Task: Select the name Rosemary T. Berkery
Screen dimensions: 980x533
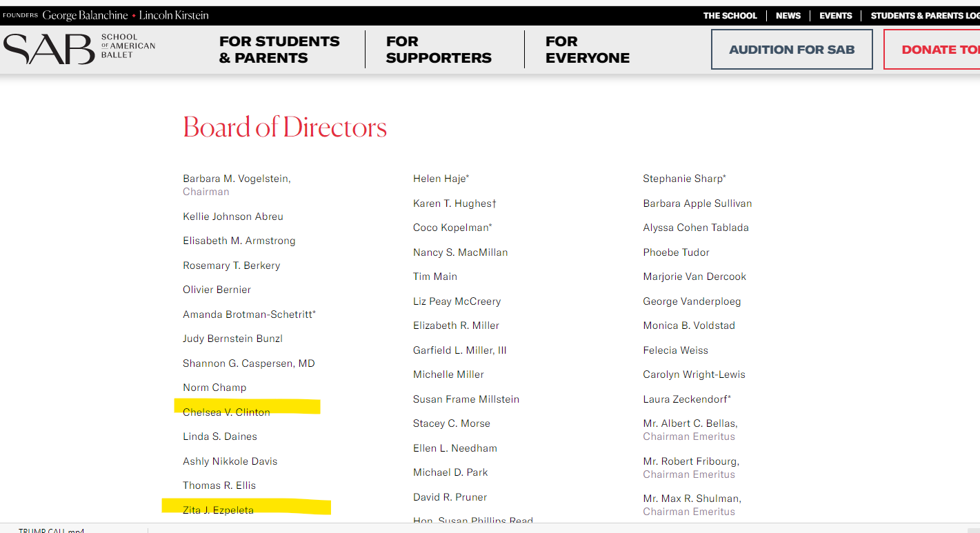Action: (232, 265)
